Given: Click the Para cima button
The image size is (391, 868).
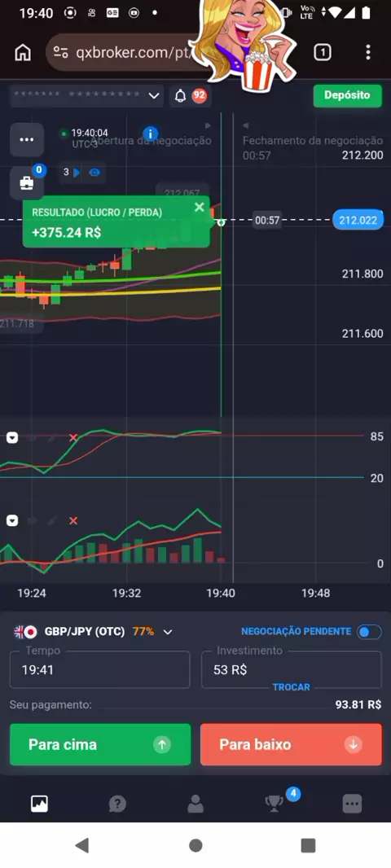Looking at the screenshot, I should pos(100,744).
